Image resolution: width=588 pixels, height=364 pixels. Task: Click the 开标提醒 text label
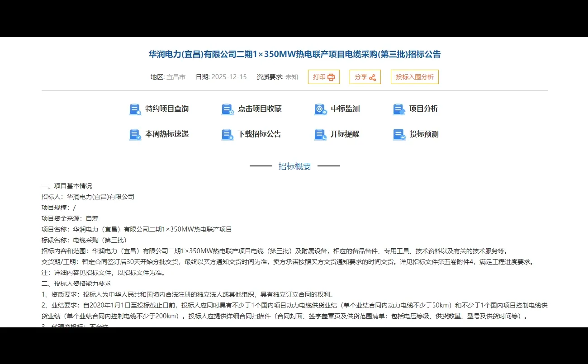345,134
